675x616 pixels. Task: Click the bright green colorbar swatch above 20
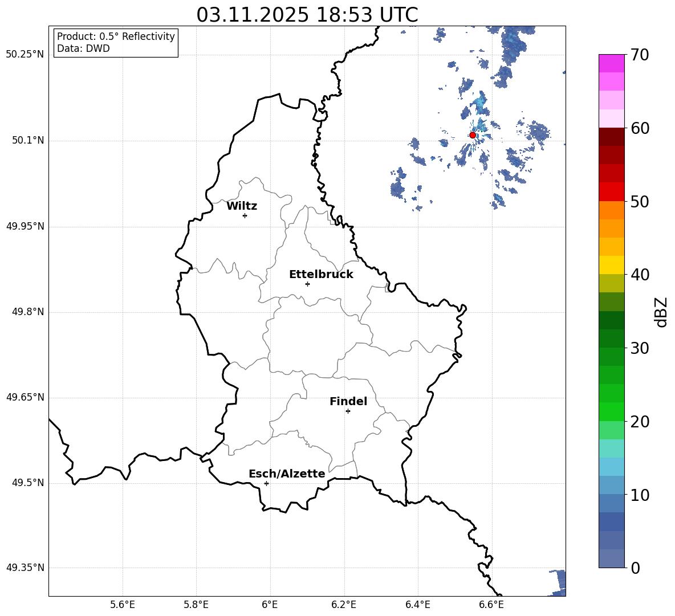(x=612, y=411)
